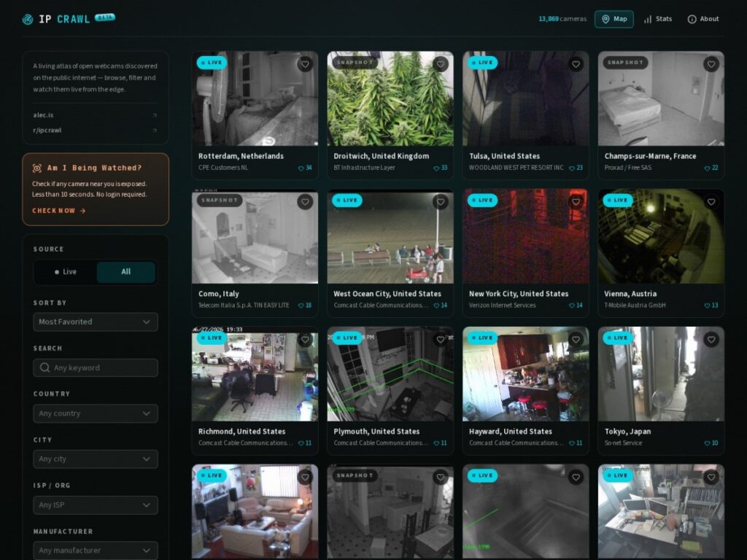Click the LIVE badge on Tulsa camera
The image size is (747, 560).
coord(483,63)
